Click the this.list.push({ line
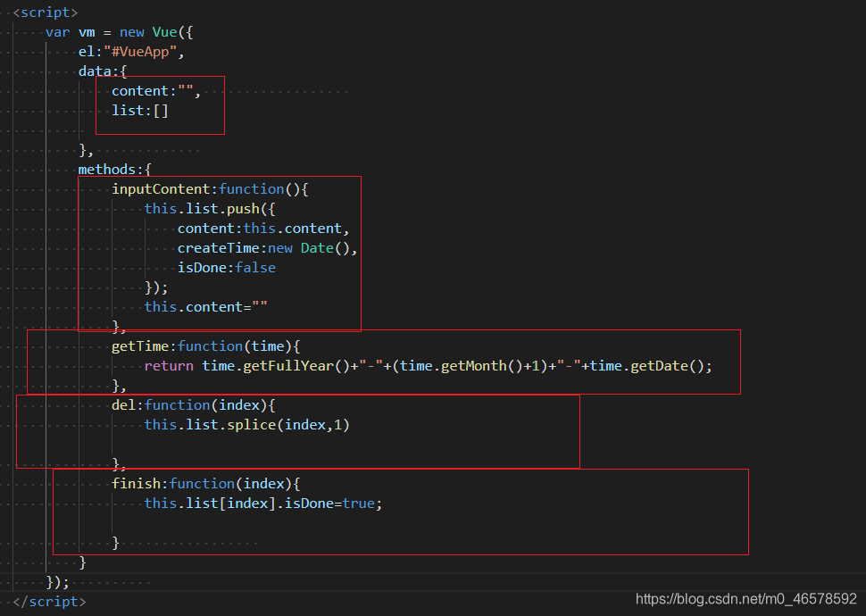Screen dimensions: 866x616 pos(210,209)
